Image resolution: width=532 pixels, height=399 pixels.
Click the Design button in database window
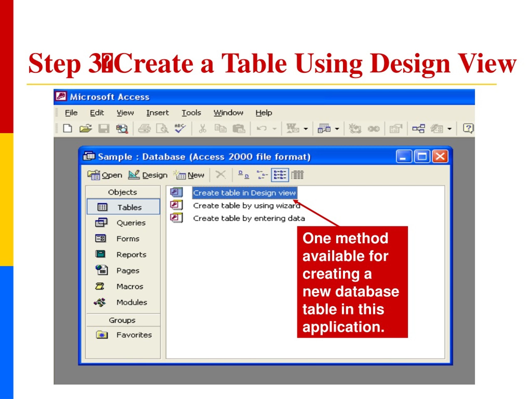[148, 175]
